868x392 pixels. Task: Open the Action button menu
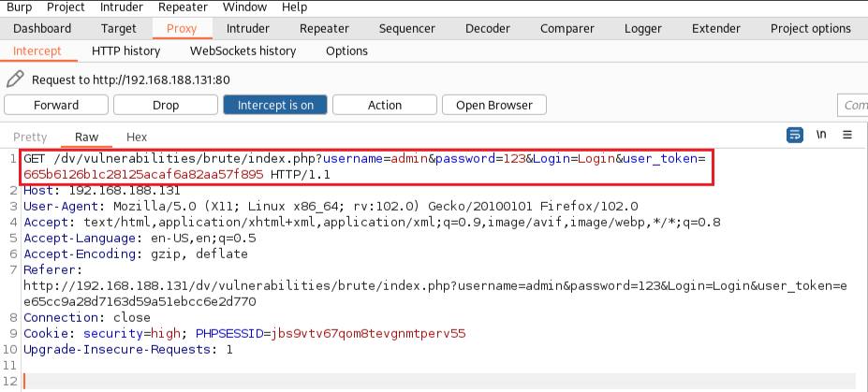pos(385,105)
